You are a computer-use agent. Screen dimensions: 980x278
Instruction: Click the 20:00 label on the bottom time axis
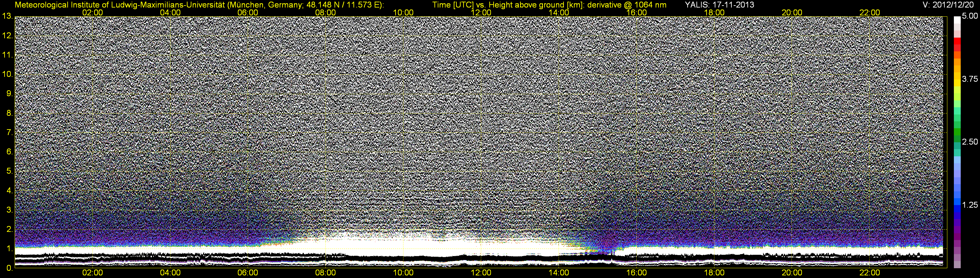792,273
